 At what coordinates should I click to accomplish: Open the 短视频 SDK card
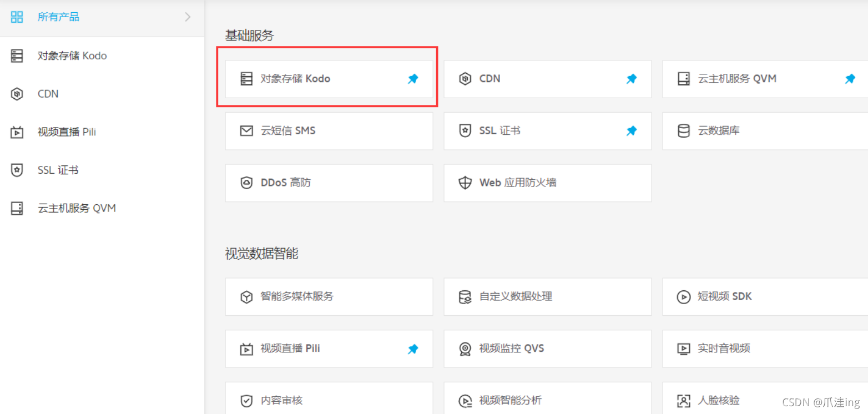click(765, 296)
